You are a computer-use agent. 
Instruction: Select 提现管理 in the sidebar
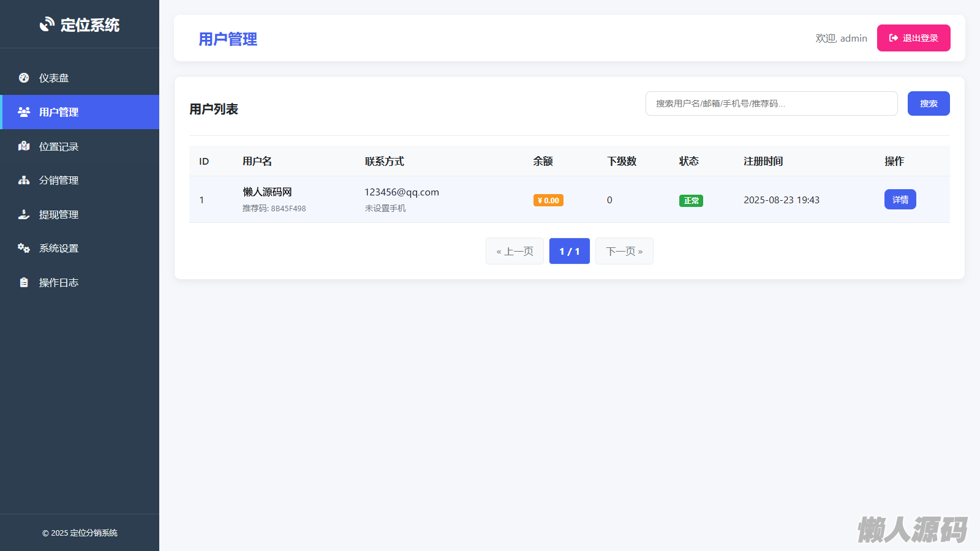59,215
